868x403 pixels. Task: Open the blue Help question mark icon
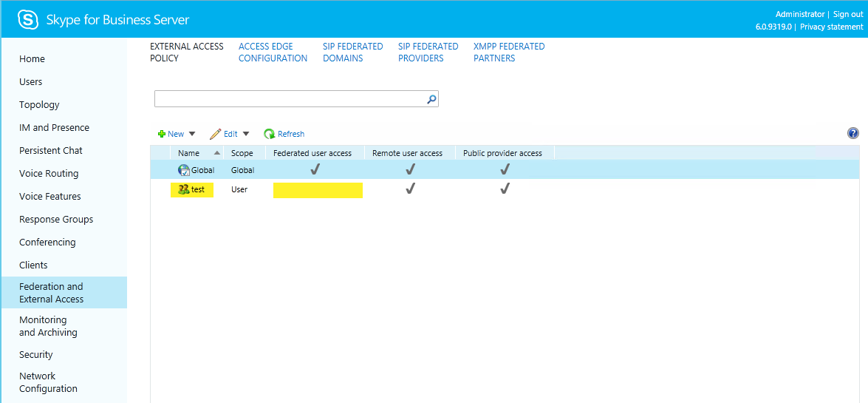pyautogui.click(x=853, y=133)
